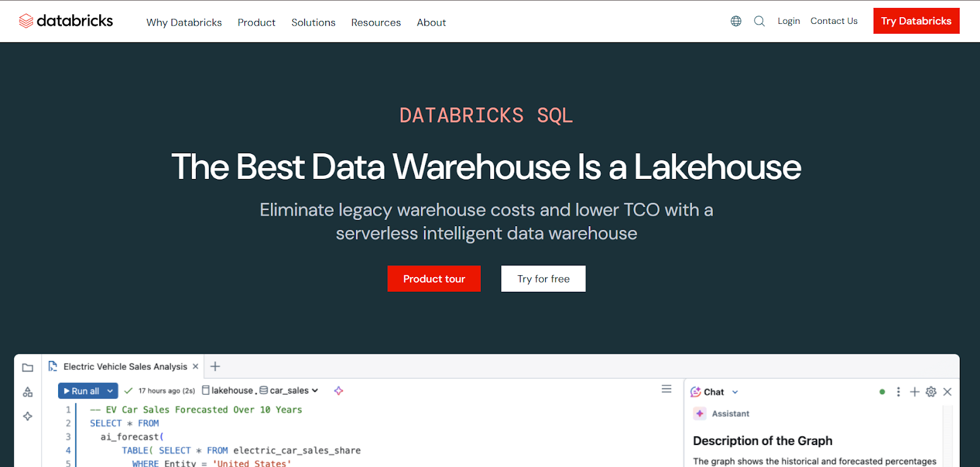Image resolution: width=980 pixels, height=467 pixels.
Task: Click the Chat panel bubble icon
Action: click(x=696, y=392)
